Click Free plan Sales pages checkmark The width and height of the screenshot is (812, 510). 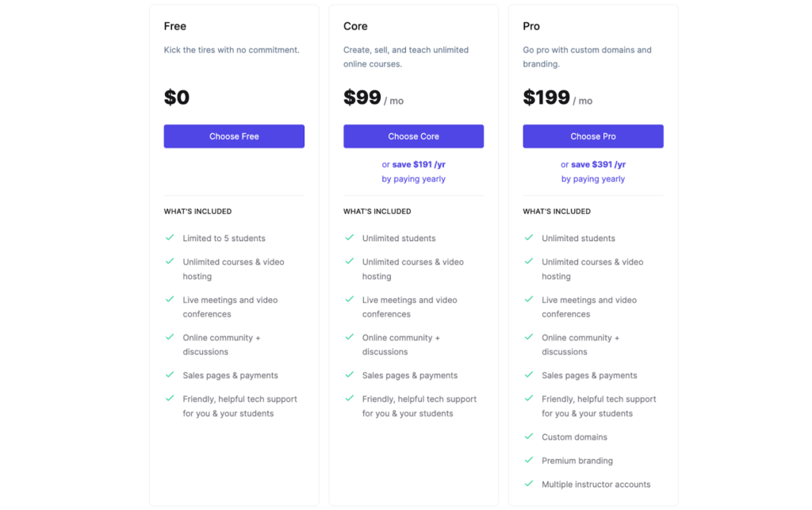tap(170, 374)
